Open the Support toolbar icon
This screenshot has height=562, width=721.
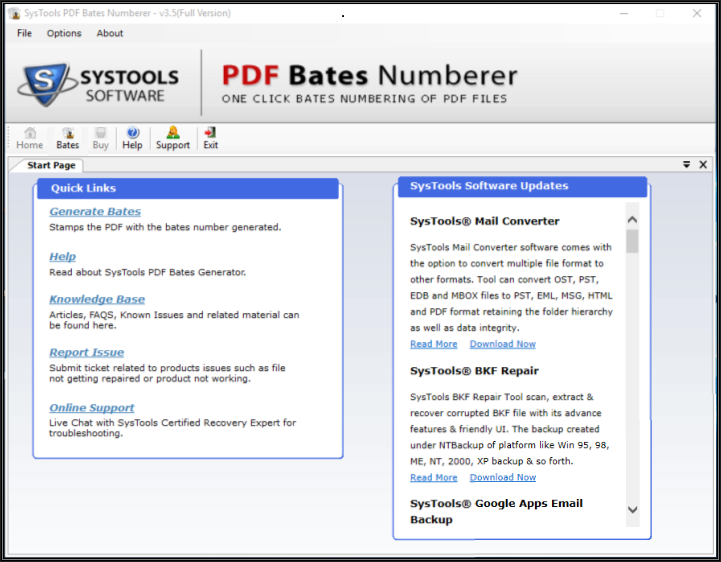tap(173, 138)
